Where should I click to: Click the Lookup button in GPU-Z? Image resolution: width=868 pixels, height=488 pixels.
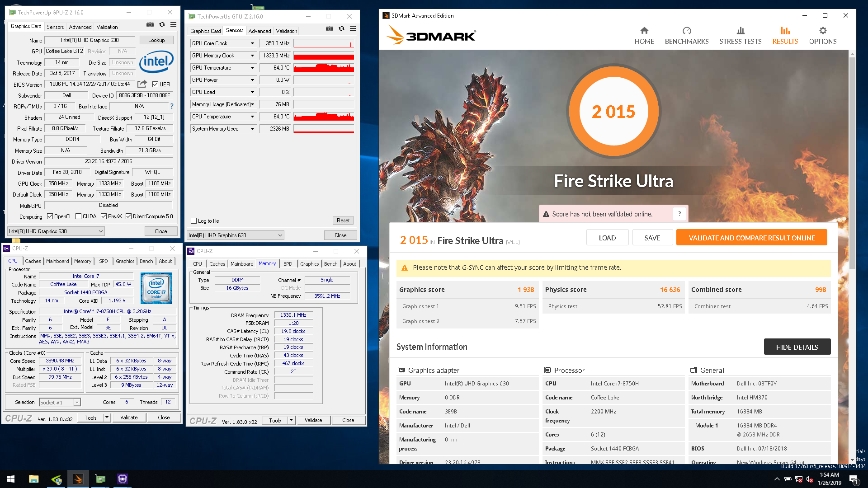156,40
